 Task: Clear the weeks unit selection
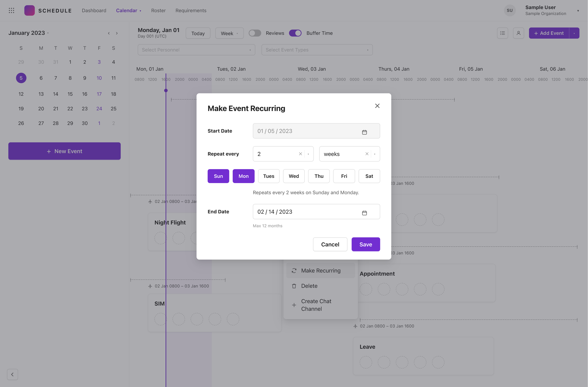(x=367, y=154)
